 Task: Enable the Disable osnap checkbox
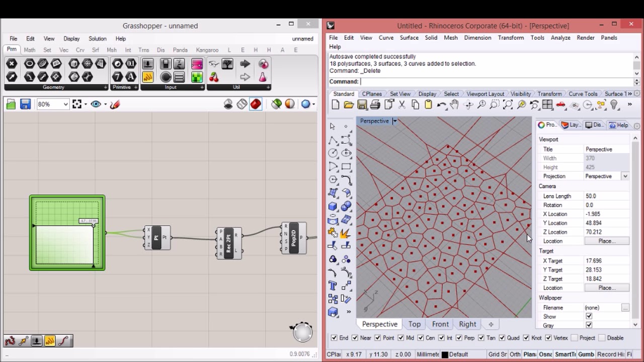pos(601,338)
